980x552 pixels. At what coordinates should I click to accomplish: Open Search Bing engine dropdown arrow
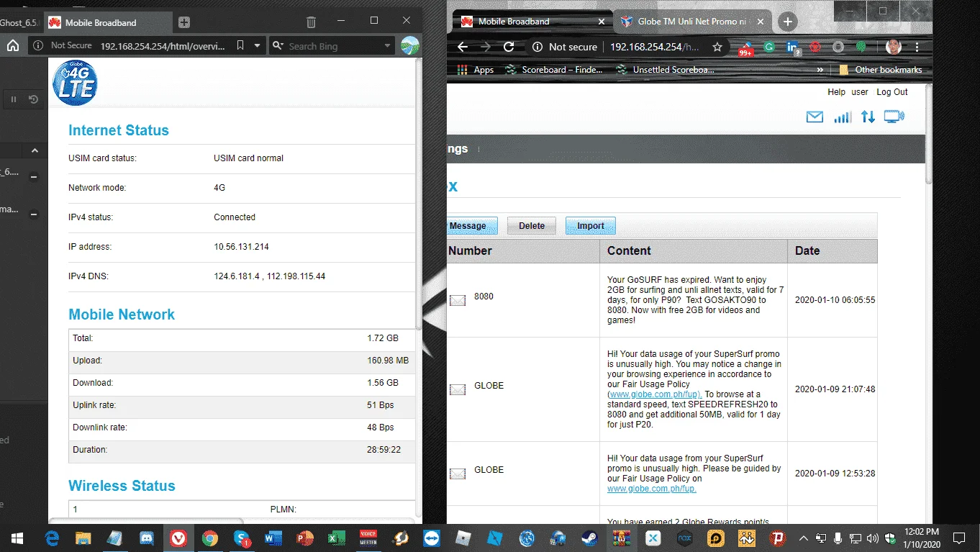(x=388, y=46)
